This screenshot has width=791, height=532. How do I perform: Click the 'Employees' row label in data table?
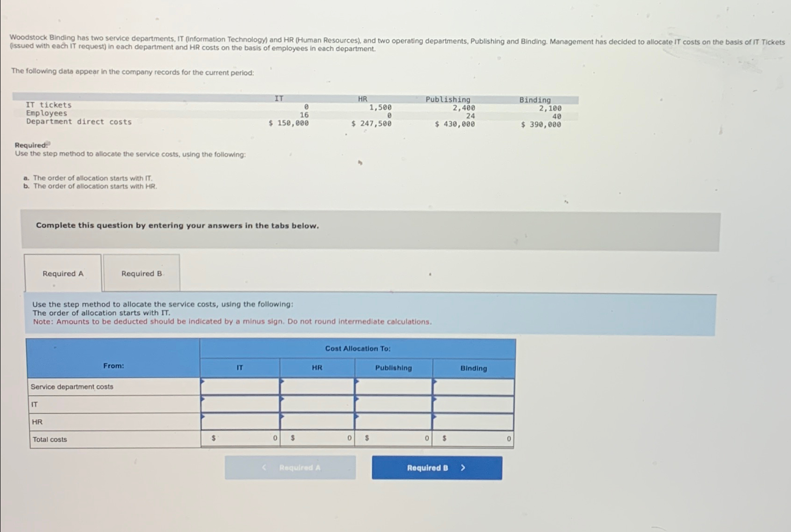[47, 113]
